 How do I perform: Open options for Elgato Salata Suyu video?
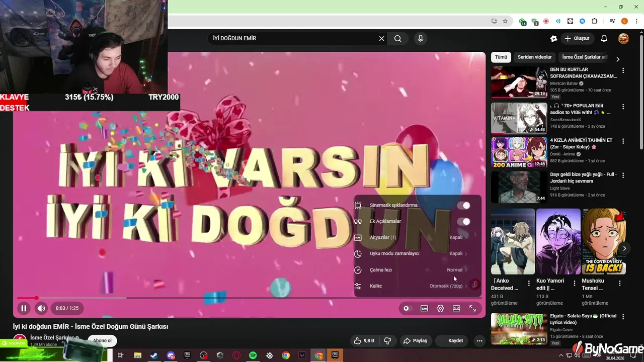[x=623, y=317]
